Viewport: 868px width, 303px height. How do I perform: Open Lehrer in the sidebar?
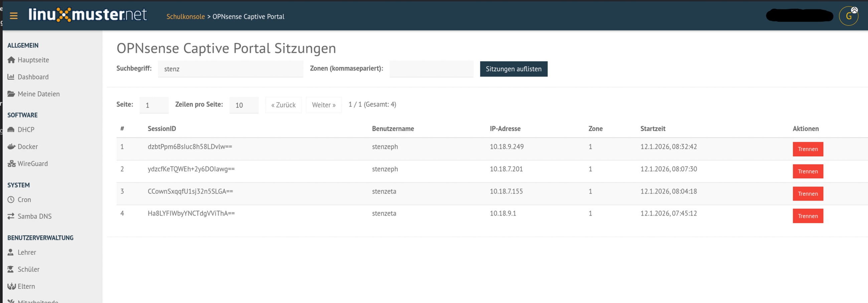27,252
